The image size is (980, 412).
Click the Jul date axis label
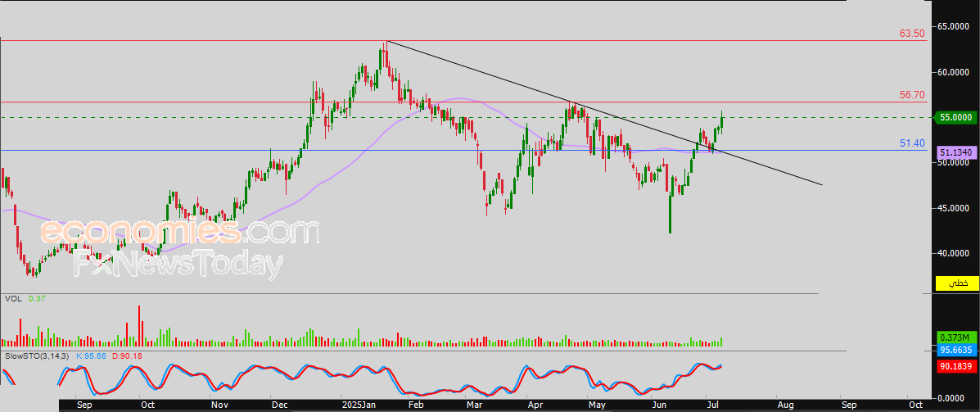[712, 405]
